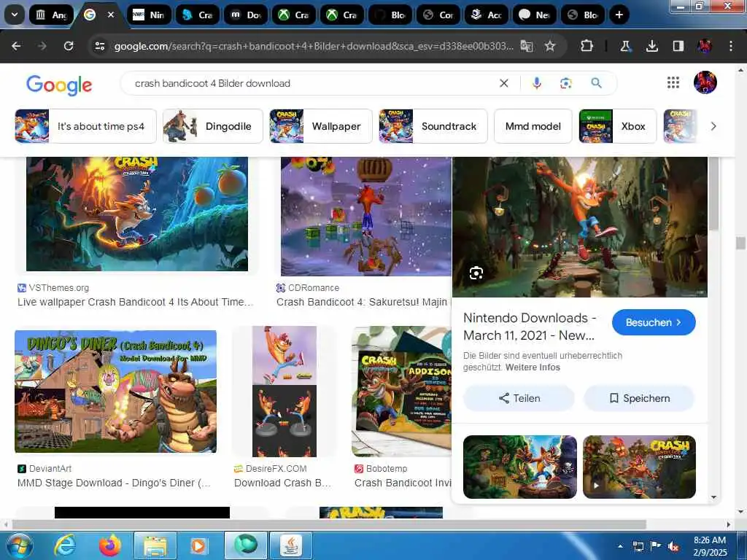Bookmark this page with star icon
This screenshot has height=560, width=747.
tap(550, 46)
